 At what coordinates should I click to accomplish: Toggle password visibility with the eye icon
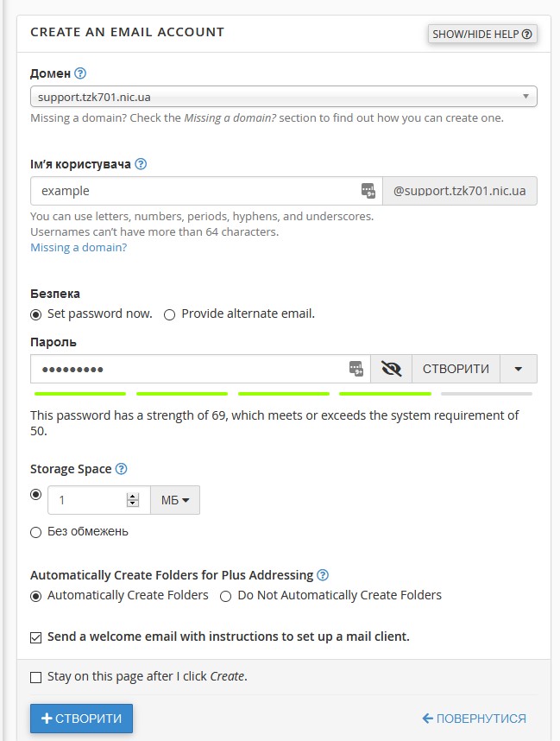(391, 369)
